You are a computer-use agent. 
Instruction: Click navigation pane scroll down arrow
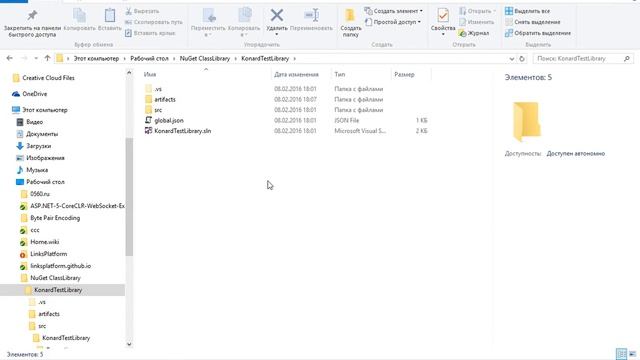tap(129, 344)
